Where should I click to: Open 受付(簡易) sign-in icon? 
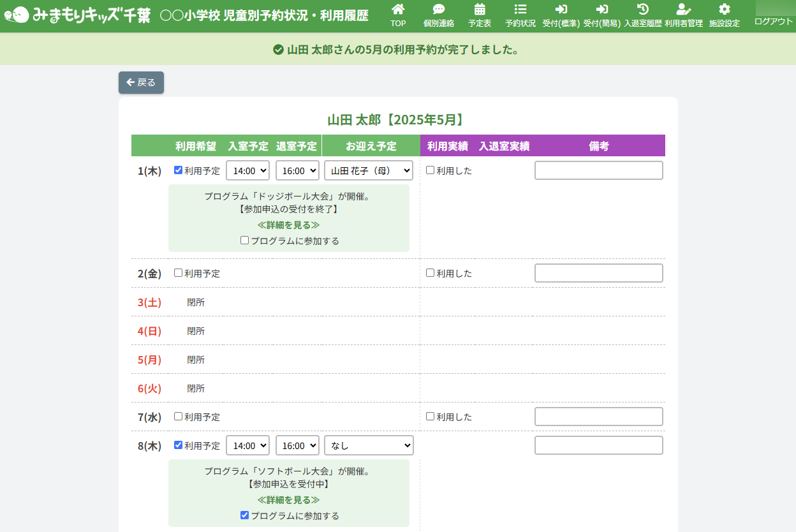pos(601,10)
